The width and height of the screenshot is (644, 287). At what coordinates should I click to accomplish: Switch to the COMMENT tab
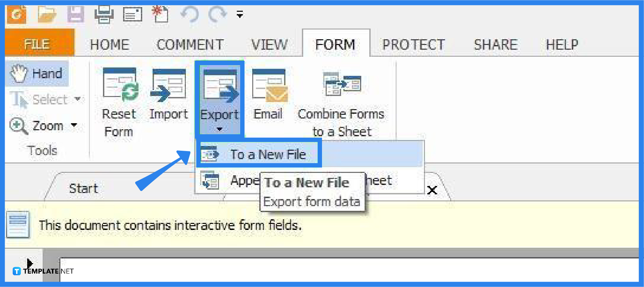click(190, 44)
